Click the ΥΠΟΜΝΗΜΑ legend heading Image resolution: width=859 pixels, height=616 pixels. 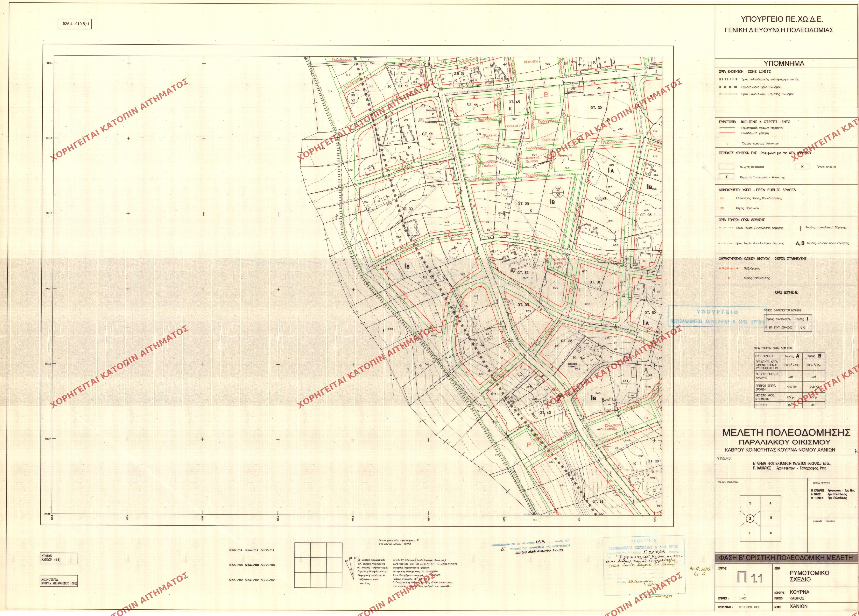[786, 64]
